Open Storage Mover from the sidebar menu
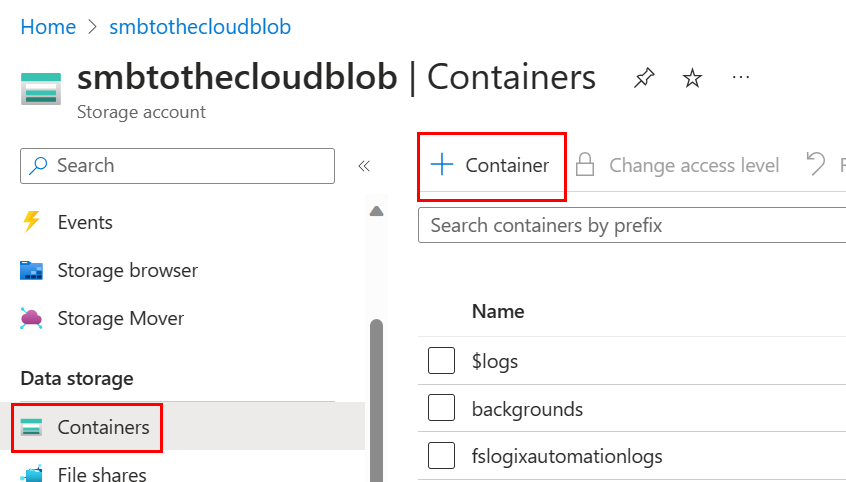This screenshot has width=846, height=482. (x=120, y=319)
